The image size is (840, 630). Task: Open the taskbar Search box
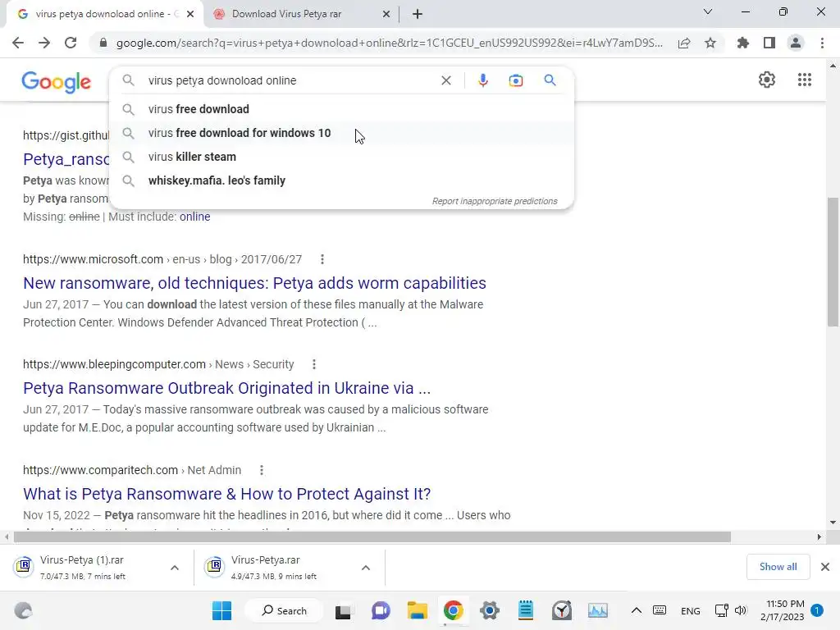pos(284,610)
